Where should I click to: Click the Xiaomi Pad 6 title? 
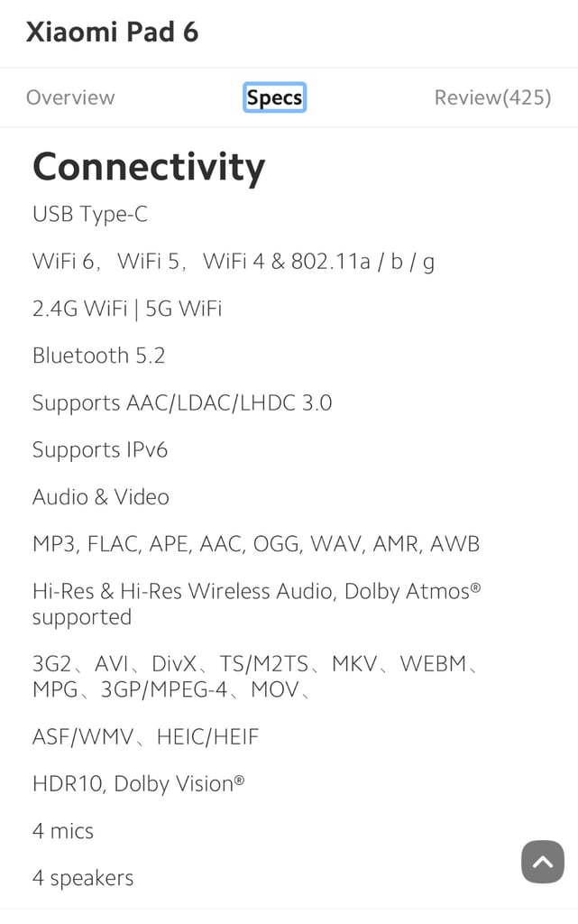pos(113,32)
